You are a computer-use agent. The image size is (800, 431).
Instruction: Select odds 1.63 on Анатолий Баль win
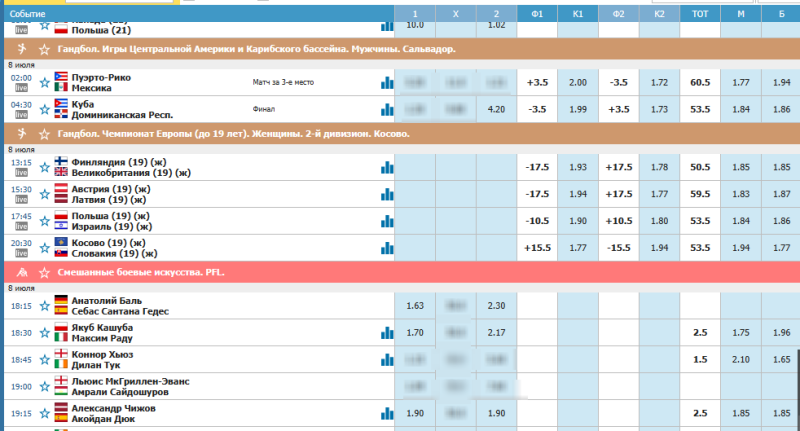tap(416, 306)
